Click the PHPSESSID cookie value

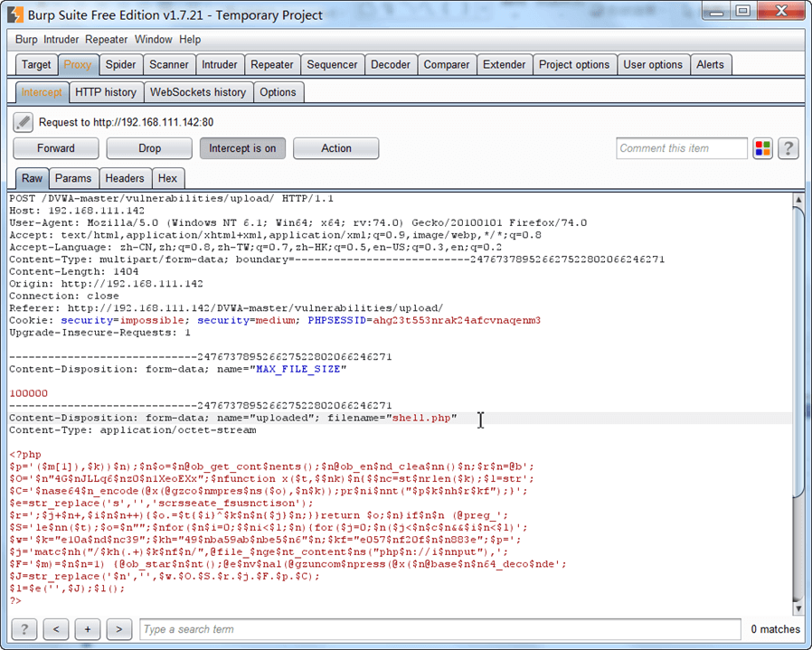(x=457, y=321)
